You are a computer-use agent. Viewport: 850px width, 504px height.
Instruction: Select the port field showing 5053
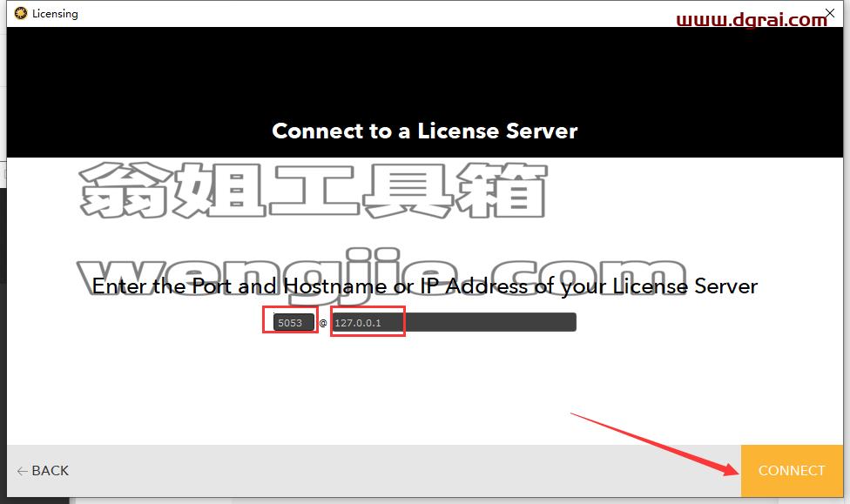pyautogui.click(x=293, y=322)
